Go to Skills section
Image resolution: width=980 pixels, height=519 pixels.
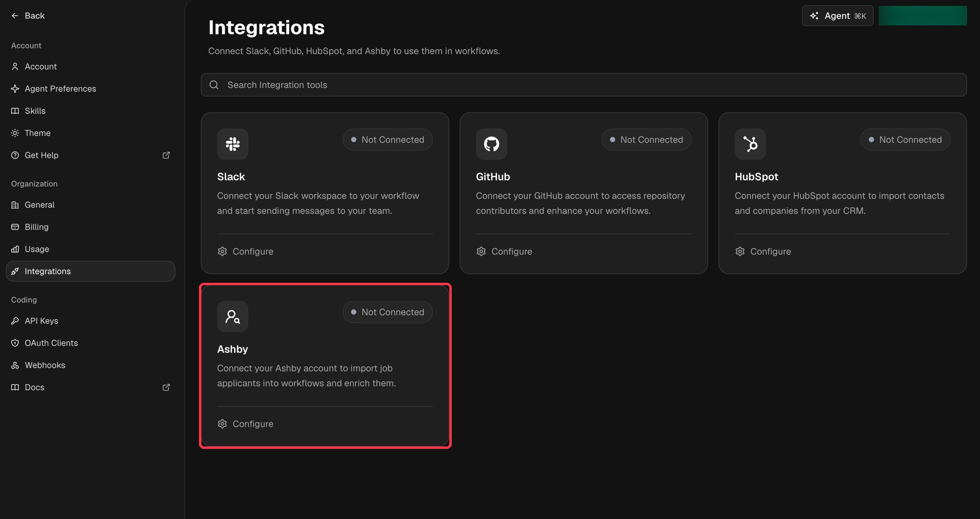(91, 111)
